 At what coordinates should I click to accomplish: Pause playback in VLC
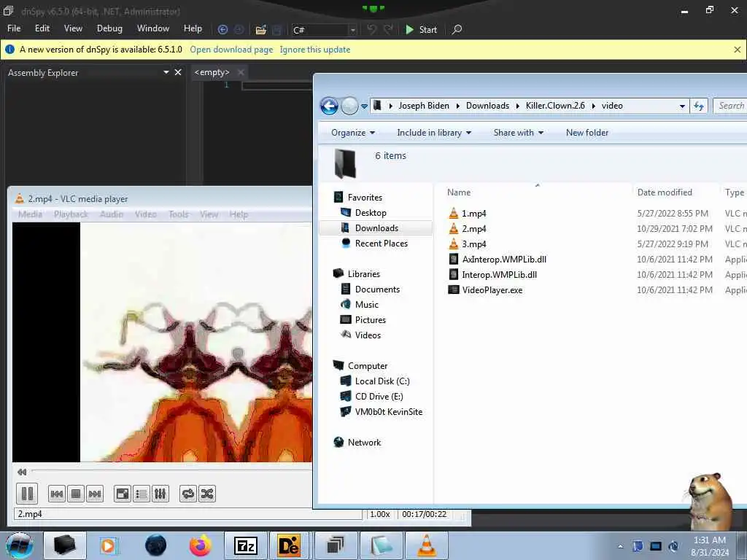click(x=27, y=494)
